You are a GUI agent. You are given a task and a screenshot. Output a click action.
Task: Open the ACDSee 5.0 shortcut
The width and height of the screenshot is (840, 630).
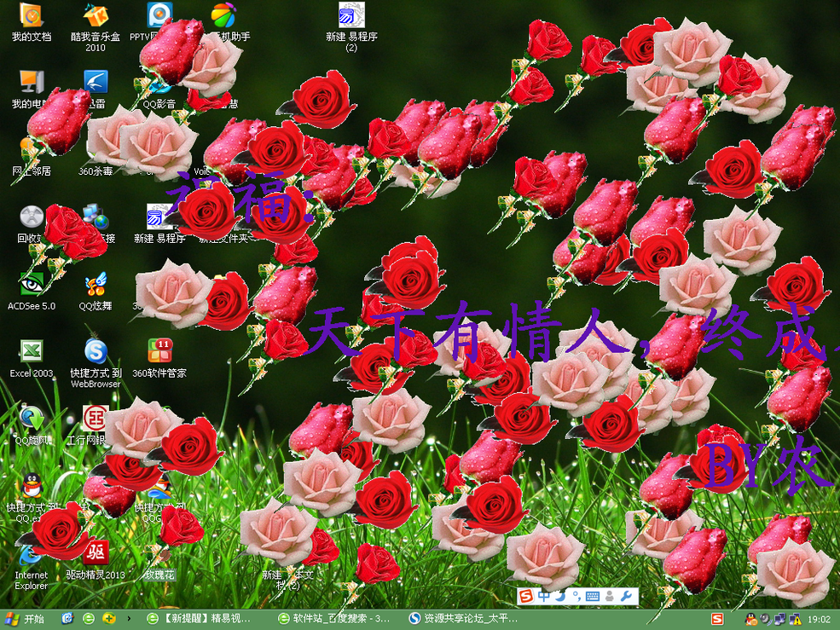[32, 284]
